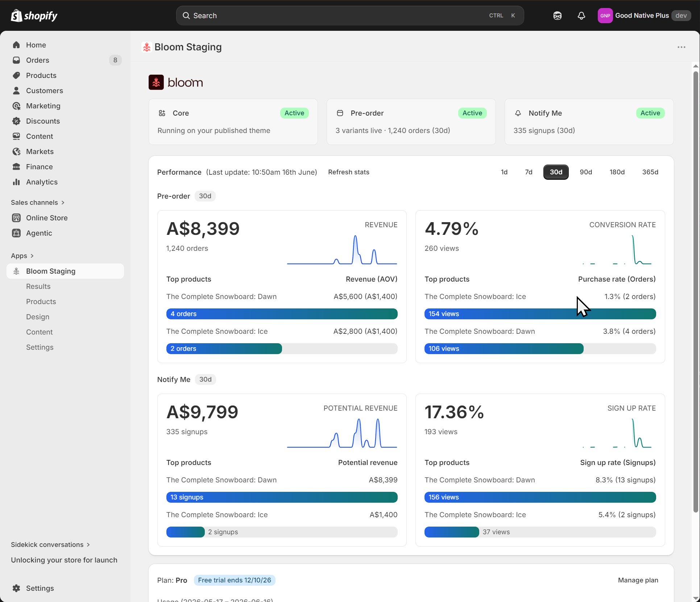The image size is (700, 602).
Task: Focus the Search input field
Action: coord(350,16)
